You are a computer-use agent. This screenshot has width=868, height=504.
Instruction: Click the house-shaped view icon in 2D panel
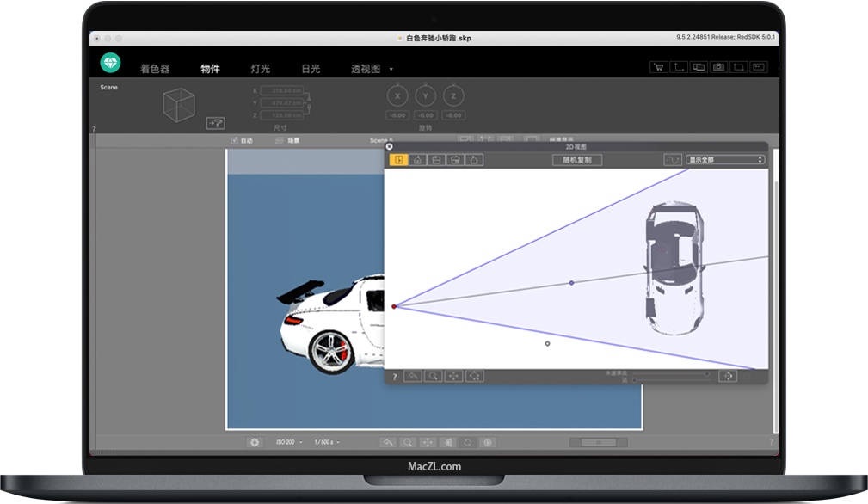tap(418, 160)
